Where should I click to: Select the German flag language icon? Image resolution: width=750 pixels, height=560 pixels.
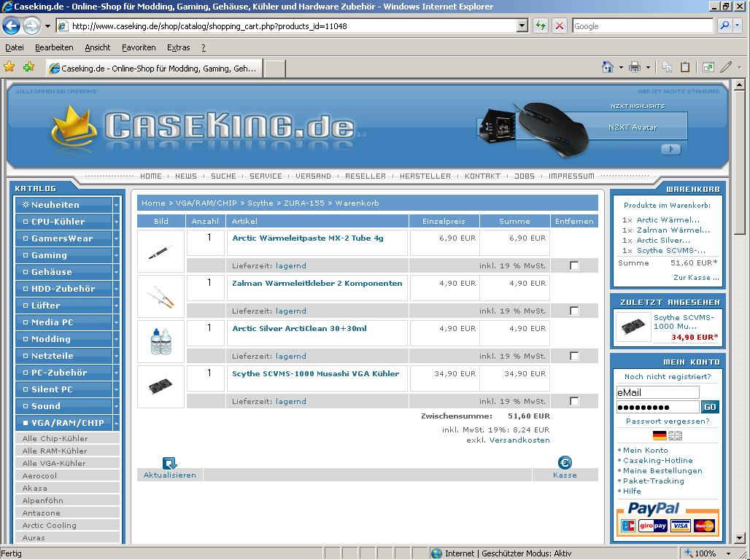(x=660, y=435)
